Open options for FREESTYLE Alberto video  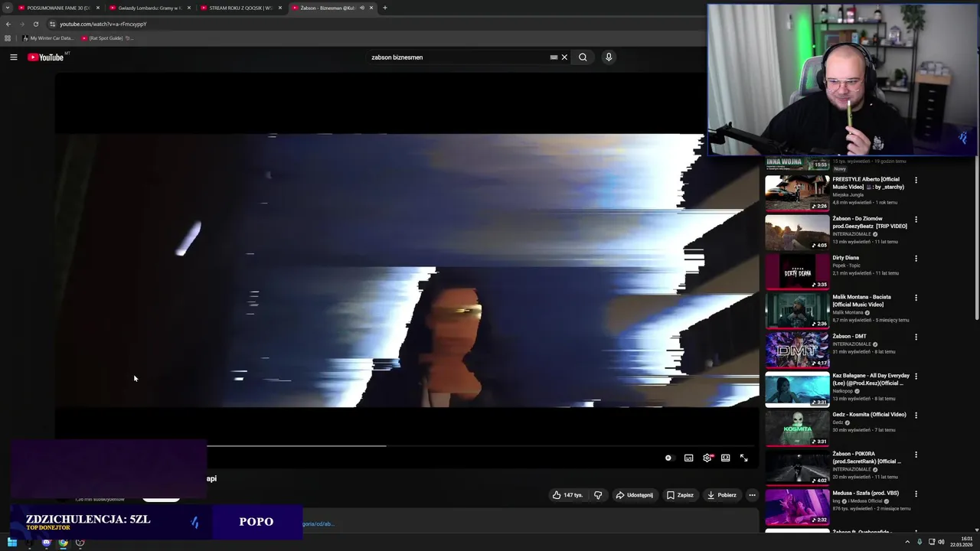click(916, 180)
